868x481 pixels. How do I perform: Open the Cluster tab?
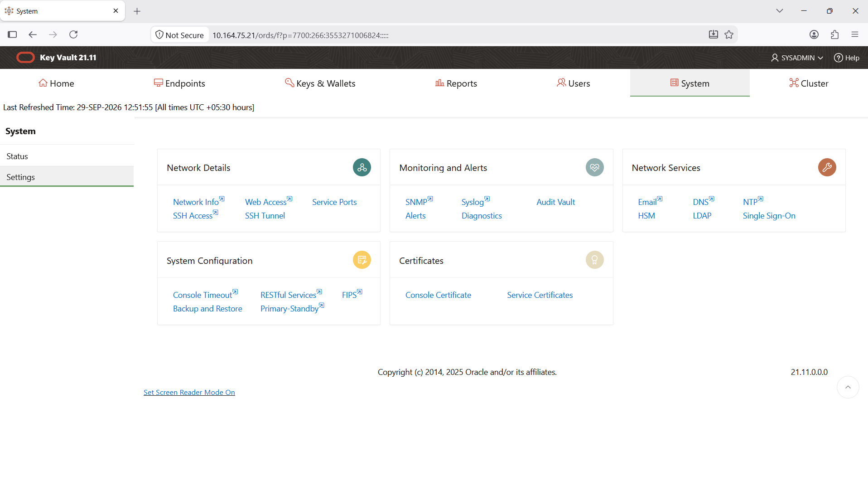[x=809, y=83]
